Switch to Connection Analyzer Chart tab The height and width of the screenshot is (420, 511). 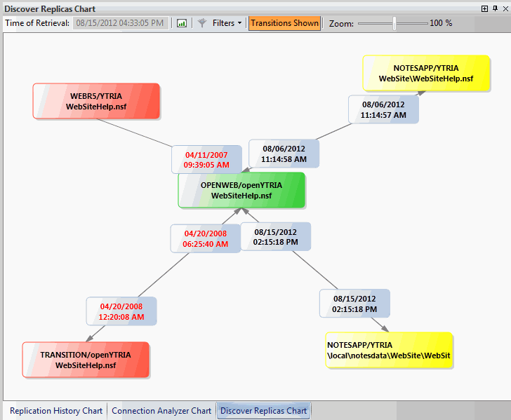(161, 411)
